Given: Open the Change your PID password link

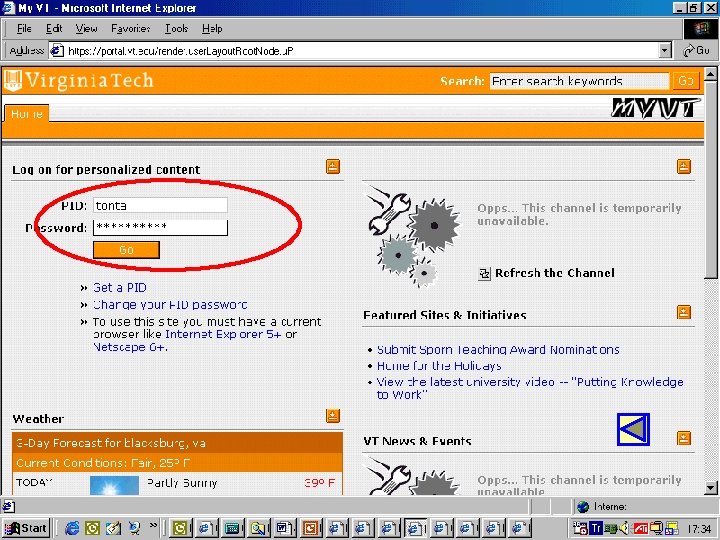Looking at the screenshot, I should (170, 305).
